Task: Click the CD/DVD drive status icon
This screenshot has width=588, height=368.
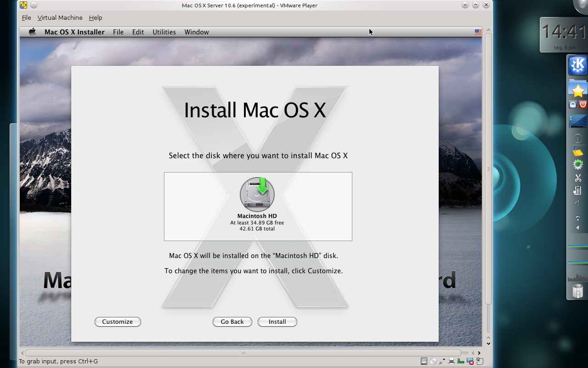Action: [x=433, y=361]
